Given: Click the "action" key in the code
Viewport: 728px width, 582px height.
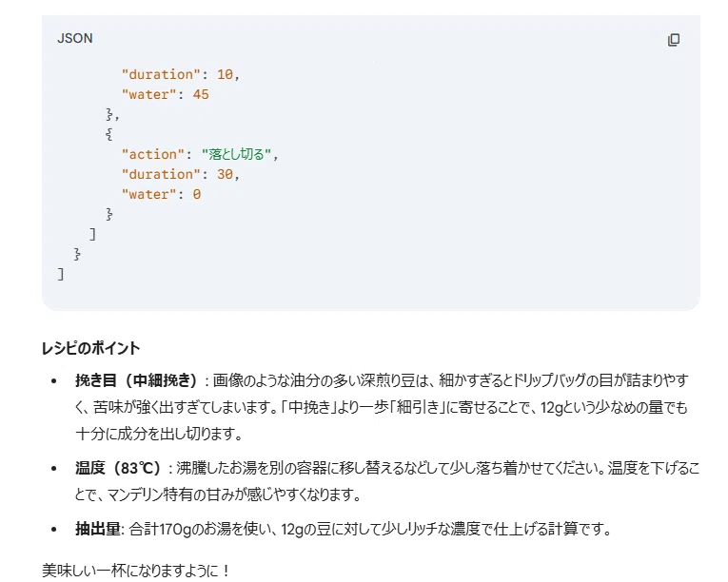Looking at the screenshot, I should click(x=153, y=154).
